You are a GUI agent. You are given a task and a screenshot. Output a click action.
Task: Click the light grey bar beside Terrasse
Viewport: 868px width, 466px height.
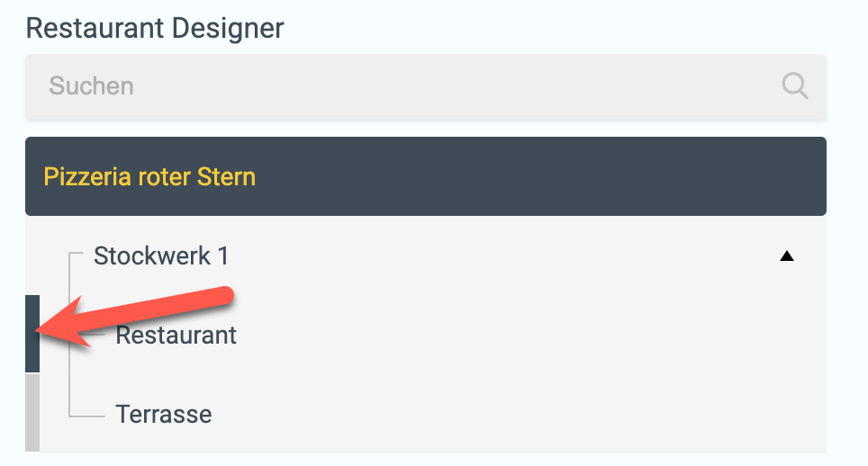[32, 413]
